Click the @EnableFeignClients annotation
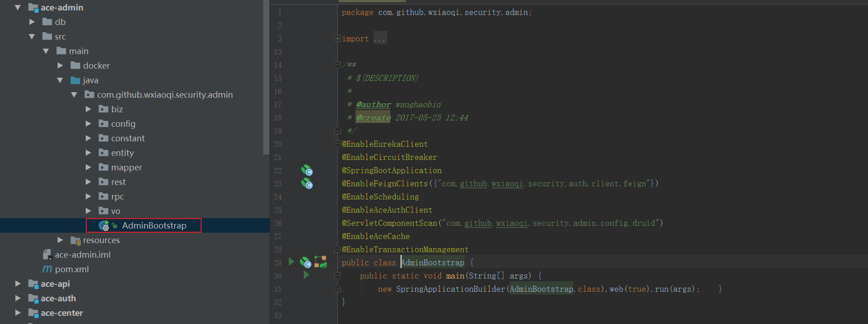Viewport: 868px width, 324px height. tap(385, 184)
